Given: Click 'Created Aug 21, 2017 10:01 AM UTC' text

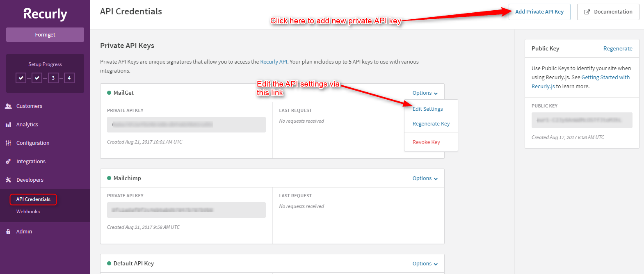Looking at the screenshot, I should click(x=144, y=142).
